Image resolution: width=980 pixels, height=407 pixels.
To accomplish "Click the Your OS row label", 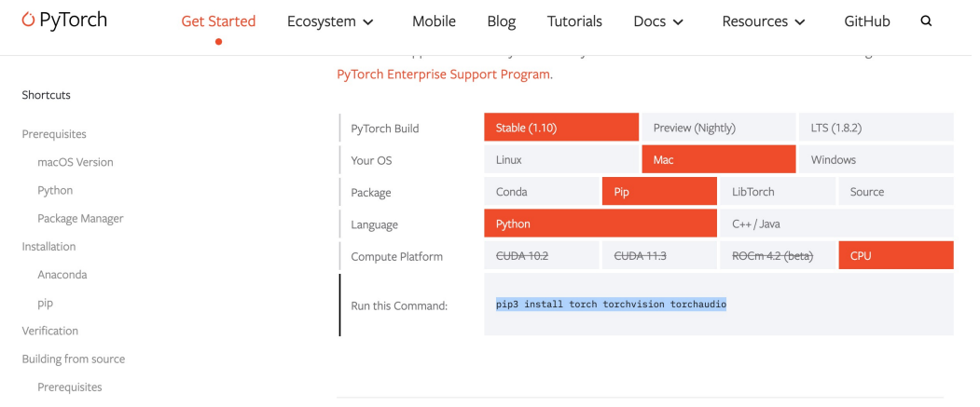I will pos(371,160).
